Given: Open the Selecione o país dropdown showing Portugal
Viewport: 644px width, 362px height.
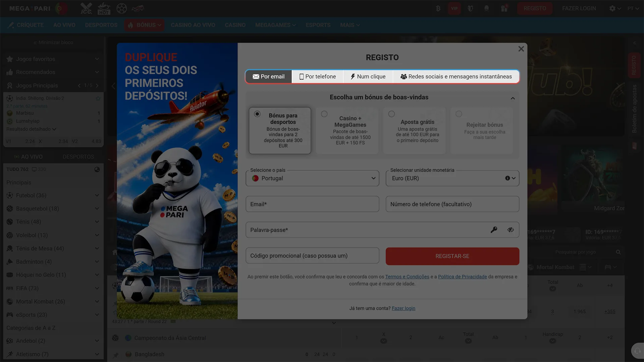Looking at the screenshot, I should click(x=312, y=178).
